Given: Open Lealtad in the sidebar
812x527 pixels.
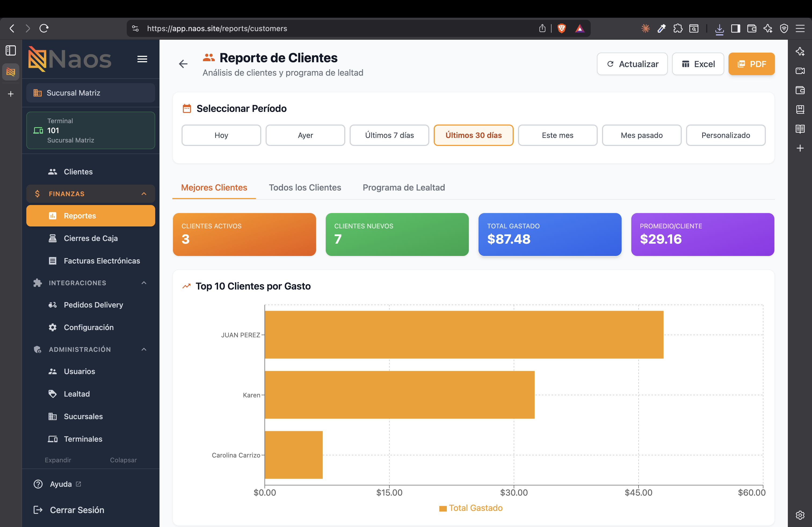Looking at the screenshot, I should click(x=91, y=394).
